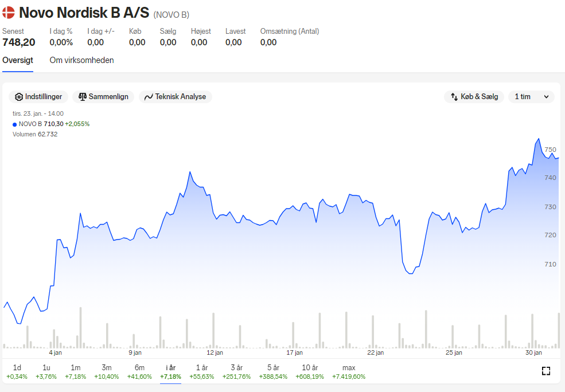Click the +2,055% change in legend
Image resolution: width=565 pixels, height=392 pixels.
(77, 124)
